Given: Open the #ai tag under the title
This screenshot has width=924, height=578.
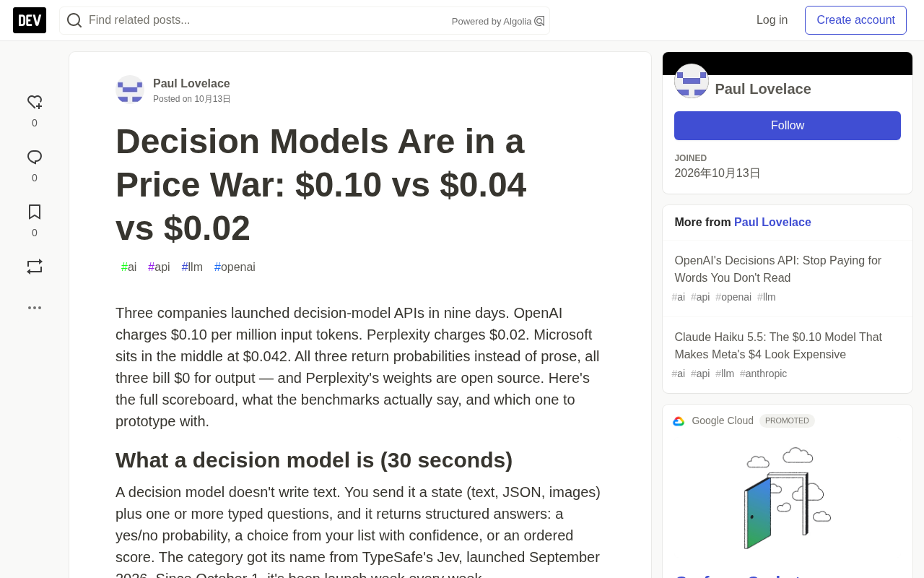Looking at the screenshot, I should coord(129,267).
